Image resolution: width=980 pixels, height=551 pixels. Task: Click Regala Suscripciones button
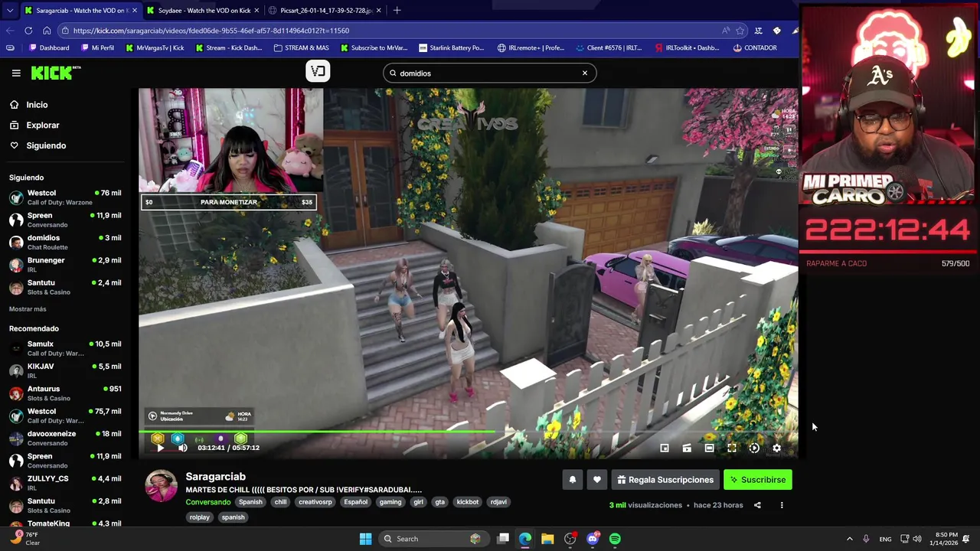(x=665, y=480)
